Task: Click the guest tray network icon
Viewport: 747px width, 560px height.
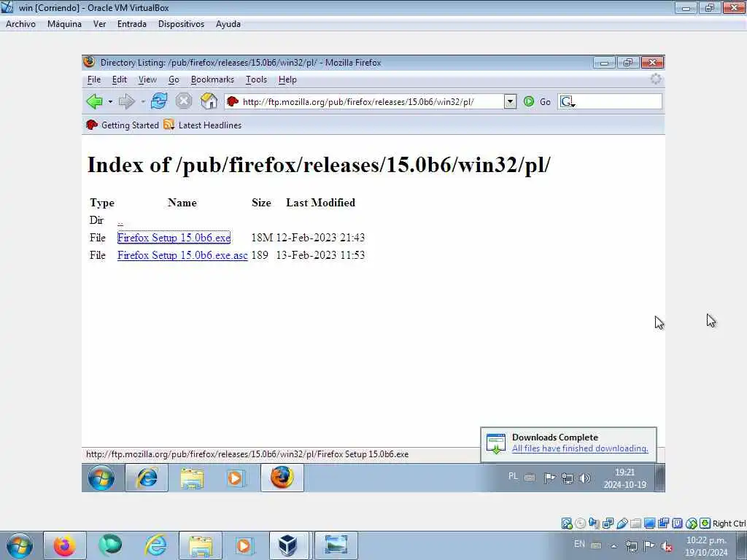Action: (567, 478)
